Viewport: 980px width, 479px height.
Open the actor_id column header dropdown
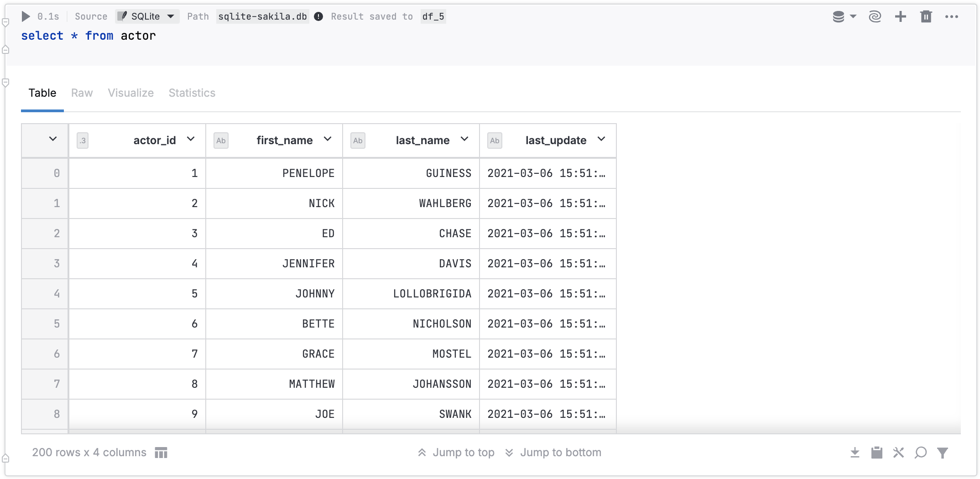click(191, 140)
